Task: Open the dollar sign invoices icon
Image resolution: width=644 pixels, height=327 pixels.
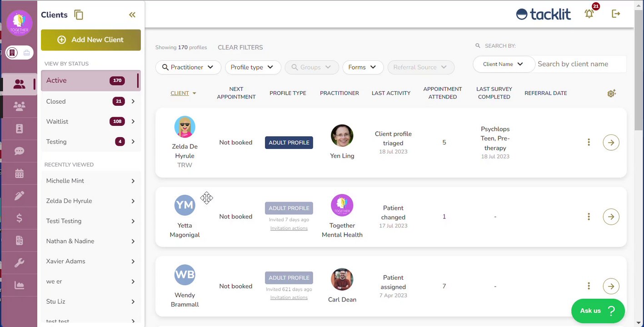Action: (x=19, y=218)
